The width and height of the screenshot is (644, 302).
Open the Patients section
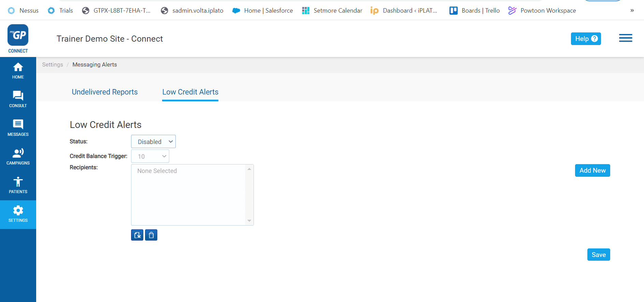tap(18, 186)
